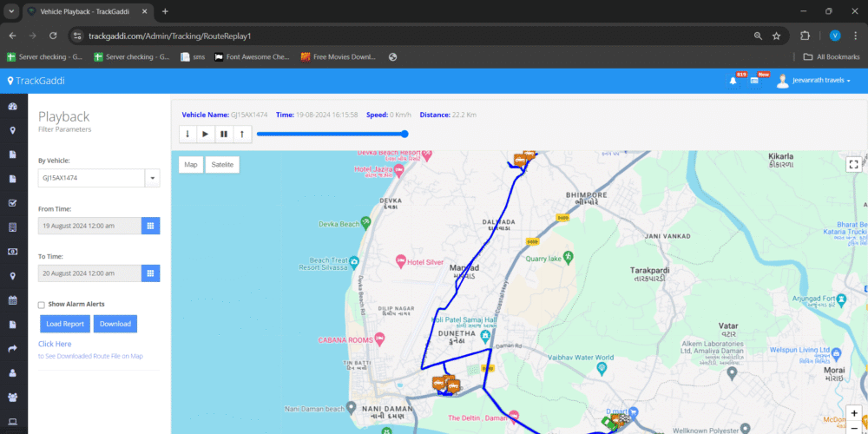Expand the By Vehicle dropdown

tap(152, 178)
